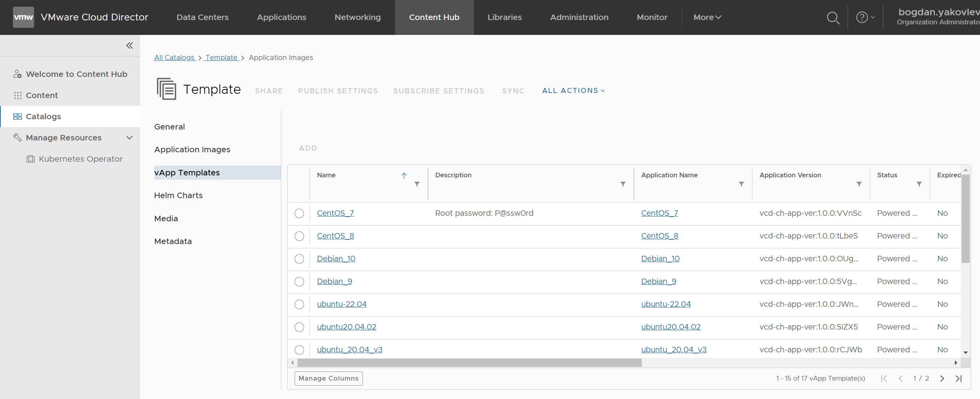This screenshot has height=399, width=980.
Task: Click the Template catalog icon beside title
Action: tap(166, 89)
